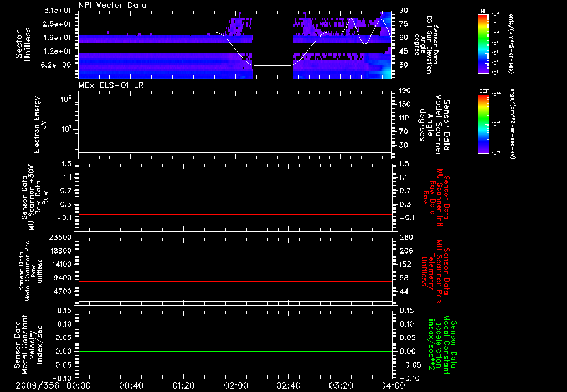Click the "75" sun elevation tick label
567x392 pixels.
tap(404, 24)
